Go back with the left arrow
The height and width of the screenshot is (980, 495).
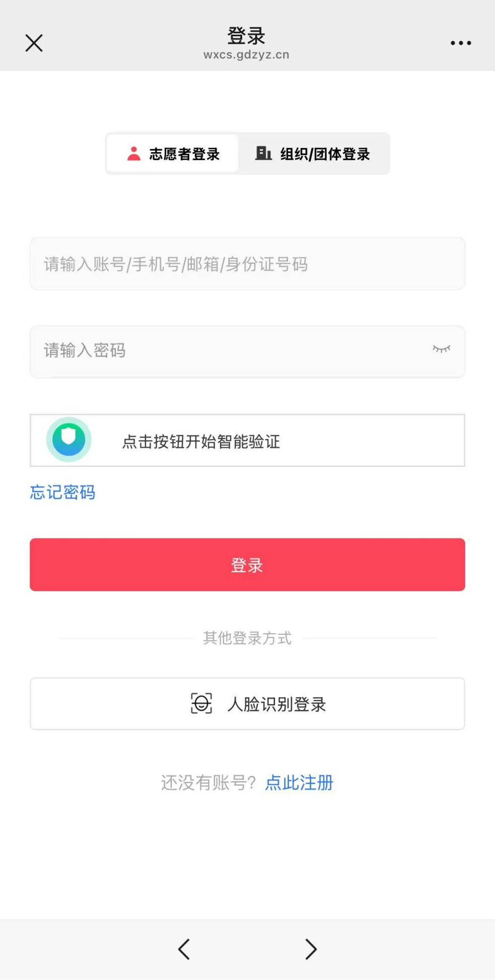coord(184,949)
